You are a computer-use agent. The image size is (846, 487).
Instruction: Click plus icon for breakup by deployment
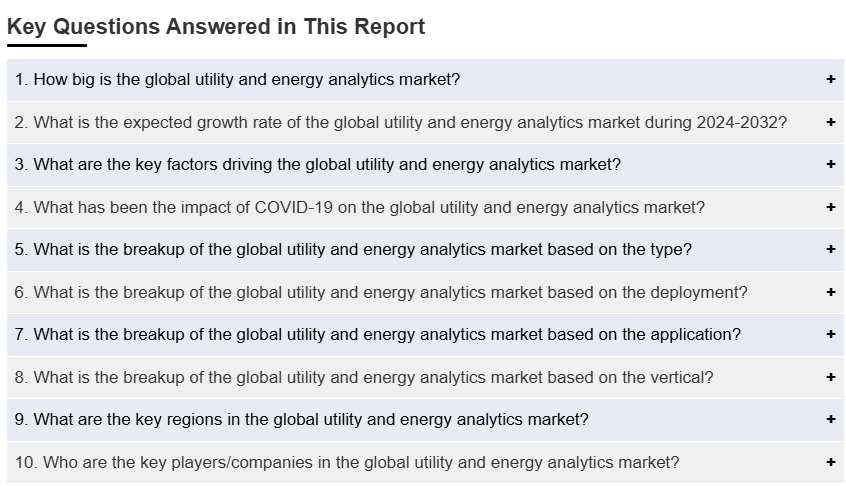point(831,292)
